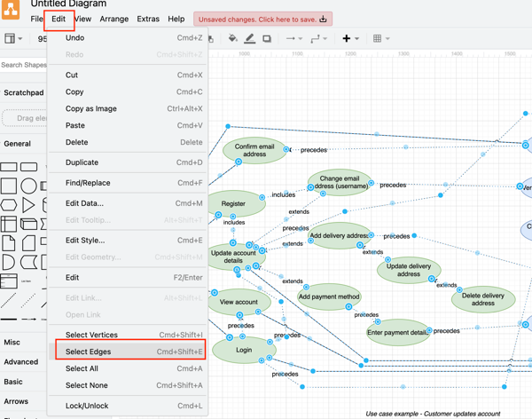The width and height of the screenshot is (532, 419).
Task: Select the Fill Color bucket tool
Action: (232, 38)
